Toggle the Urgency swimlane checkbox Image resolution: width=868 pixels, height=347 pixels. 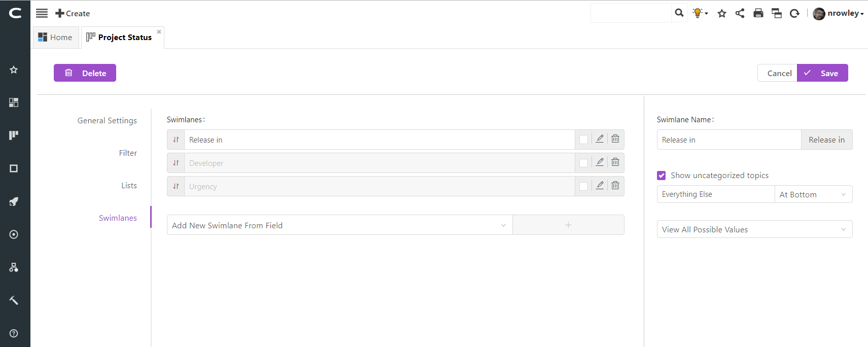(x=584, y=186)
